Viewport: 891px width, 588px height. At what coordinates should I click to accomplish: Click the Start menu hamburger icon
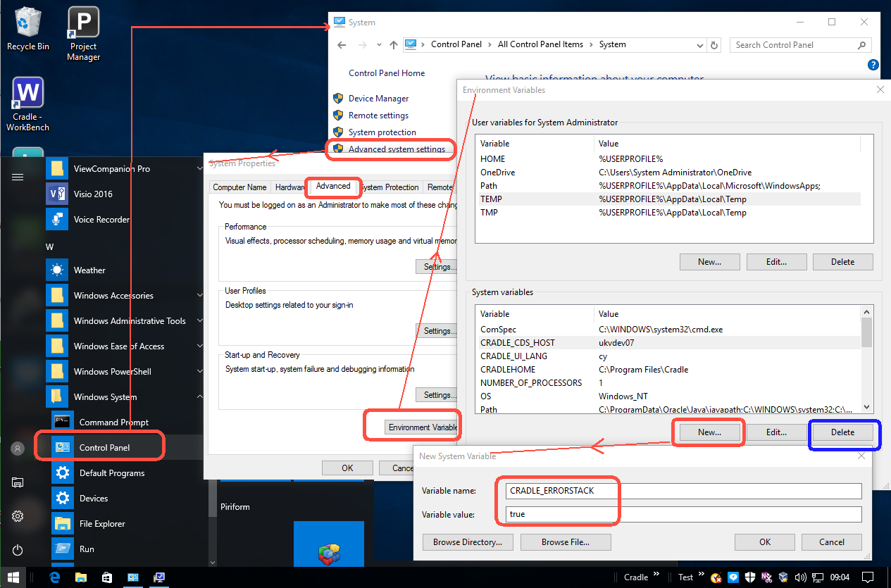click(x=18, y=177)
